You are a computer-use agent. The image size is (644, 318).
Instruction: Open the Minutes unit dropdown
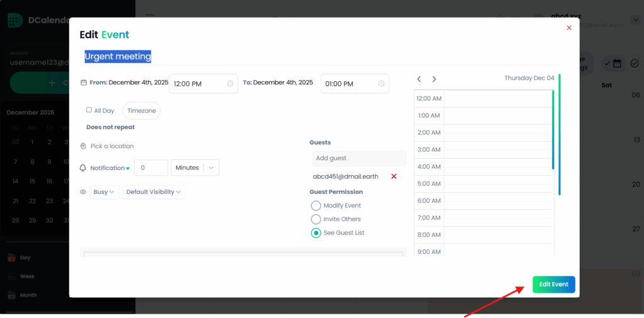click(x=195, y=168)
